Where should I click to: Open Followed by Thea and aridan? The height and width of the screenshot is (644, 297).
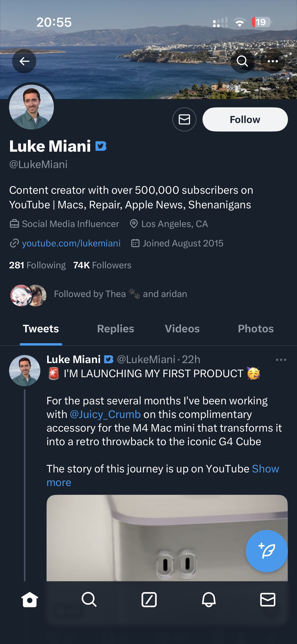pyautogui.click(x=120, y=294)
